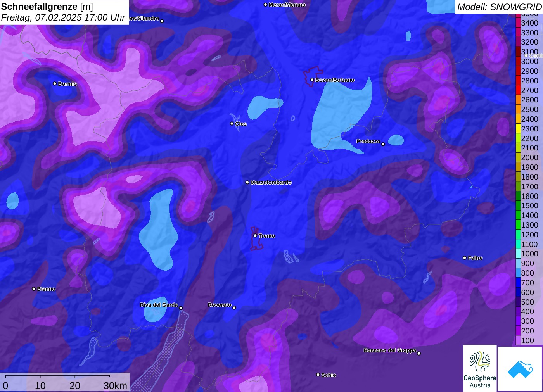Select the 1500 m green legend swatch
543x392 pixels.
[518, 205]
